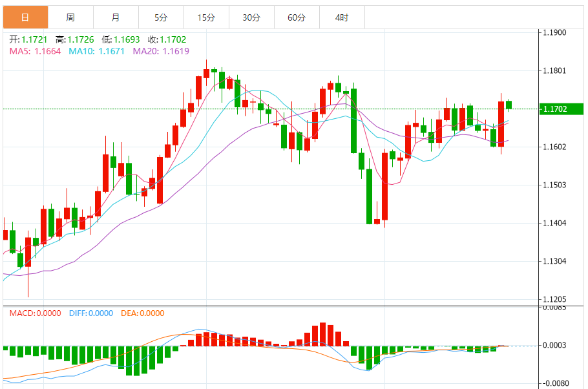Click the low price value 低:1.1693
588x389 pixels.
(x=121, y=39)
